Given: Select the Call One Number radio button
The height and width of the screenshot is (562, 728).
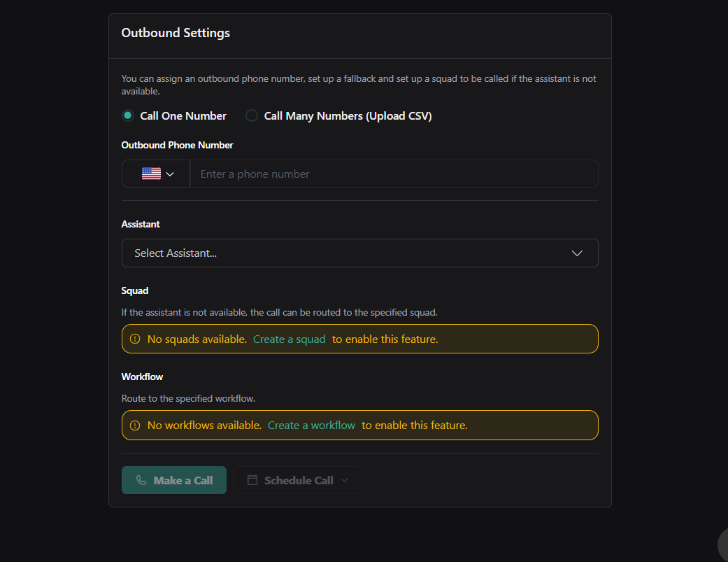Looking at the screenshot, I should pyautogui.click(x=128, y=116).
